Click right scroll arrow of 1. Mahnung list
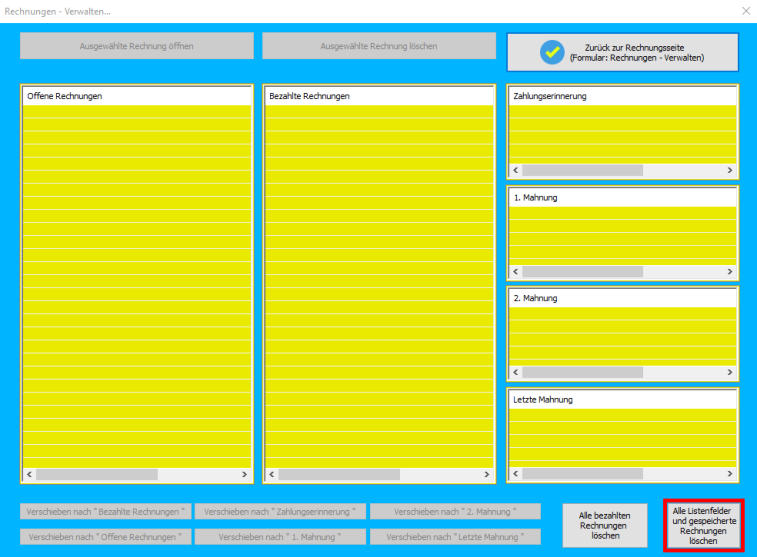Screen dimensions: 757x557 (x=730, y=272)
